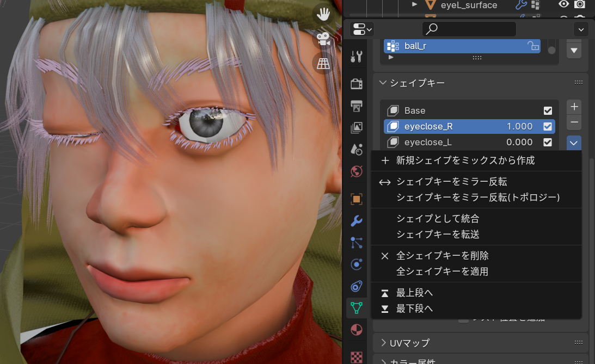Open Particles properties tab
This screenshot has width=595, height=364.
click(x=357, y=243)
